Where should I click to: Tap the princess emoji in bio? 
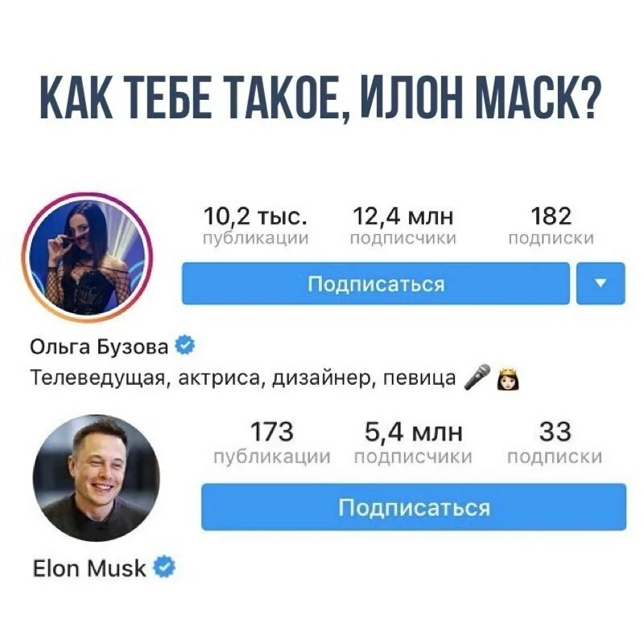coord(508,378)
